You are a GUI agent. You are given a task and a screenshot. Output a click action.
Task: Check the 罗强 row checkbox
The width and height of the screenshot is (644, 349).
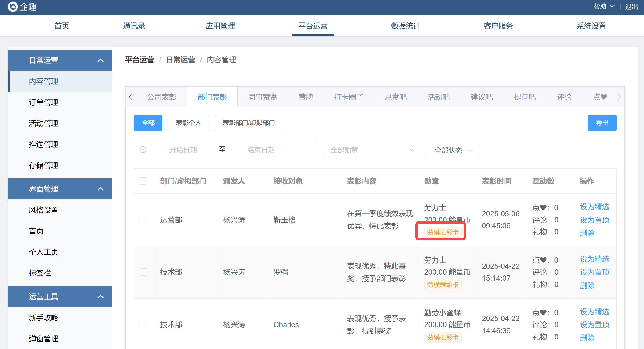point(143,272)
